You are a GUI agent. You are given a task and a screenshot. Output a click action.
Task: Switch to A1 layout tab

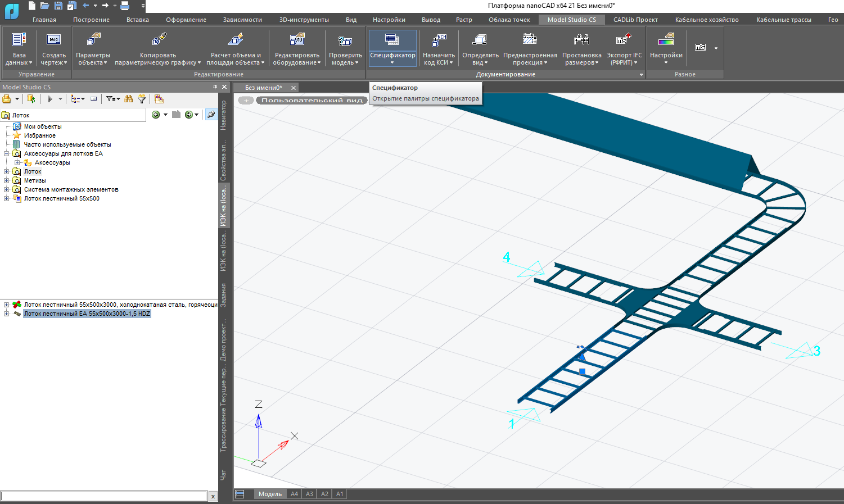click(x=340, y=494)
